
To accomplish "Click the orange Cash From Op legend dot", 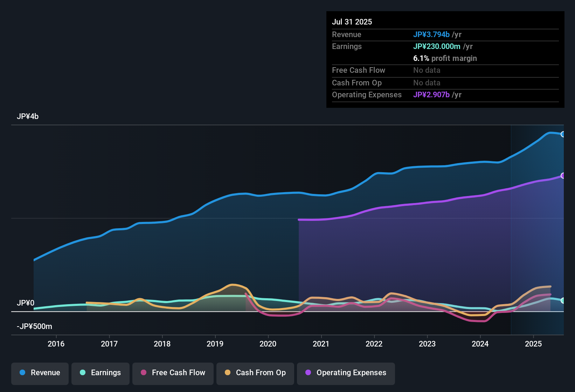I will (227, 373).
